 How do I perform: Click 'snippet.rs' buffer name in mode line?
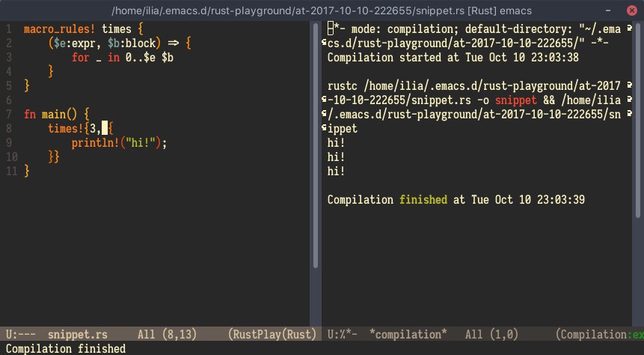click(78, 334)
